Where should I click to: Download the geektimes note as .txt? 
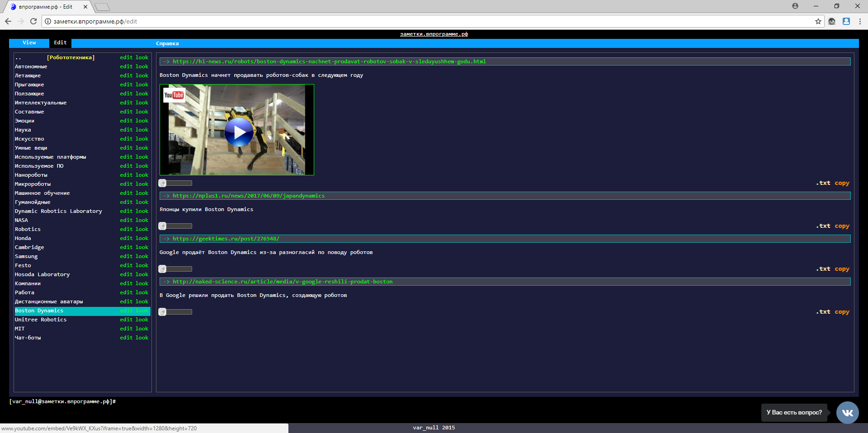click(x=823, y=269)
